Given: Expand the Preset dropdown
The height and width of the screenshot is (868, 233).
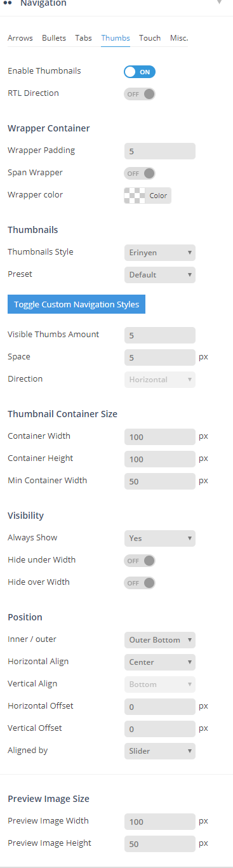Looking at the screenshot, I should (160, 275).
